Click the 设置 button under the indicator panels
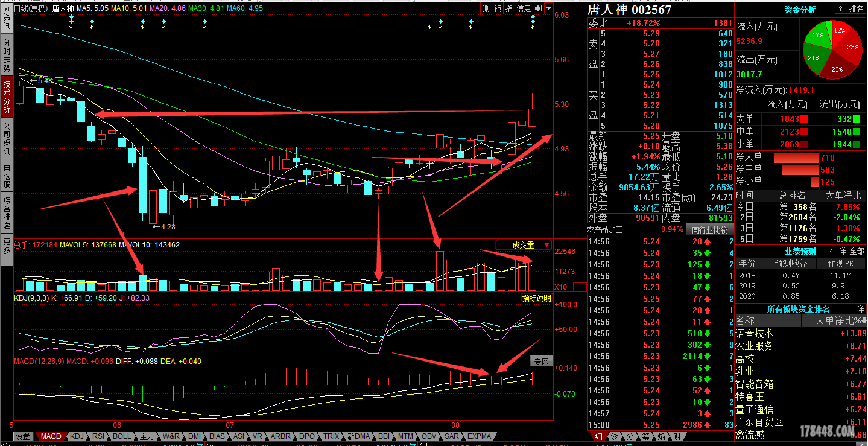868x446 pixels. [x=23, y=436]
